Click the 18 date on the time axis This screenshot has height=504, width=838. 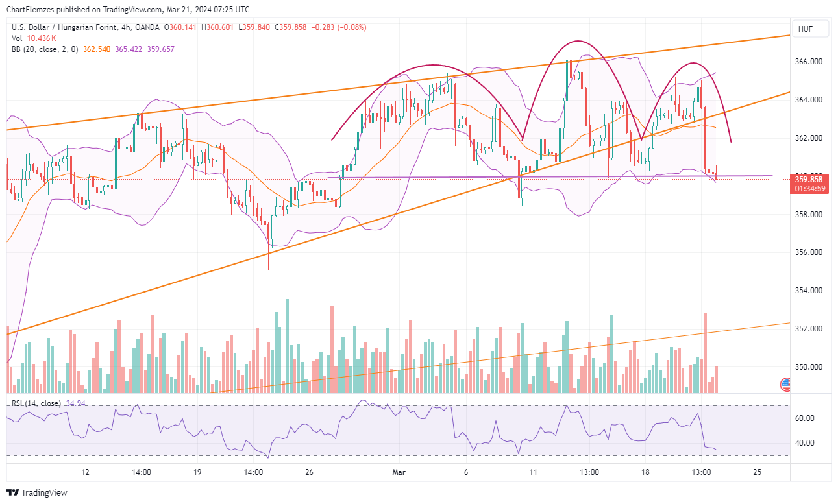coord(646,472)
